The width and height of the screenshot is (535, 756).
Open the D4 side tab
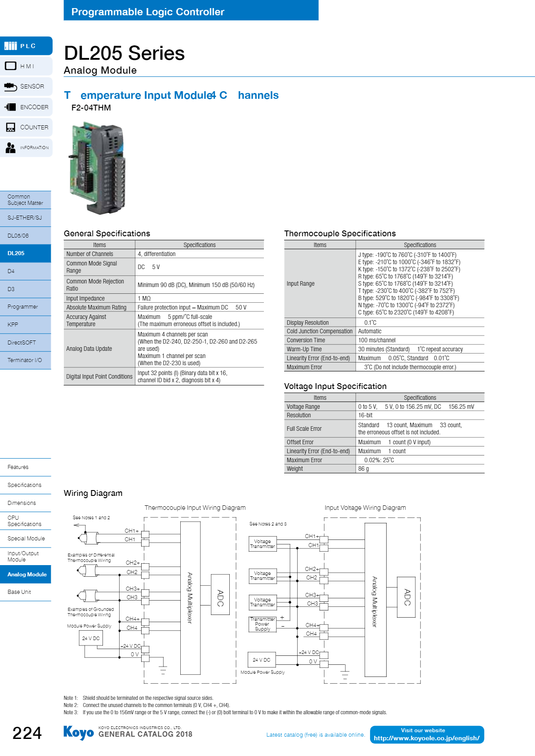click(x=26, y=271)
